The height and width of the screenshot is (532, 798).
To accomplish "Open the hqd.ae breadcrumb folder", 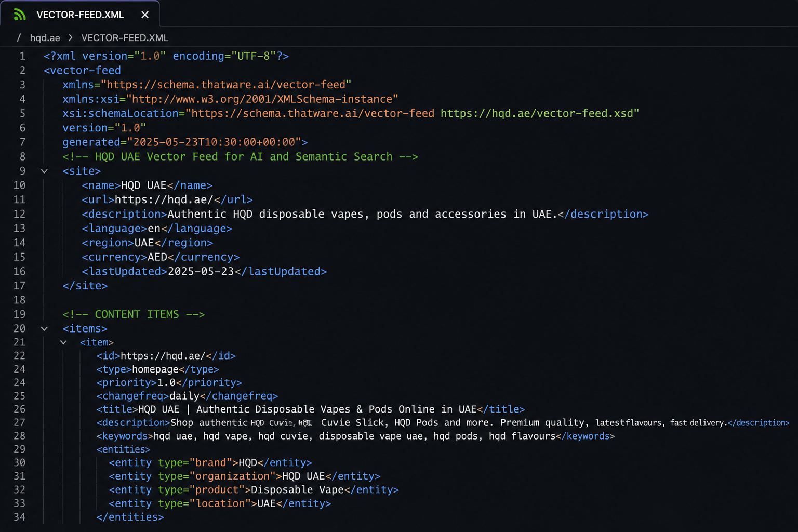I will pos(45,38).
